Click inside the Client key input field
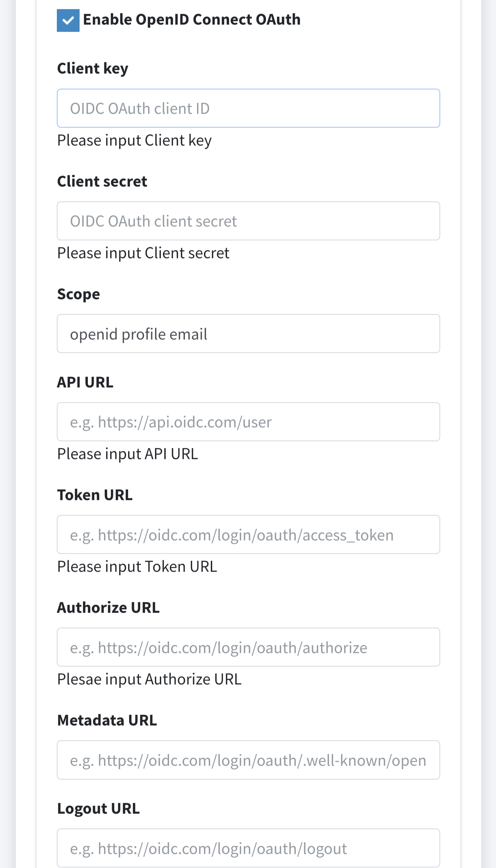This screenshot has height=868, width=496. (x=248, y=108)
